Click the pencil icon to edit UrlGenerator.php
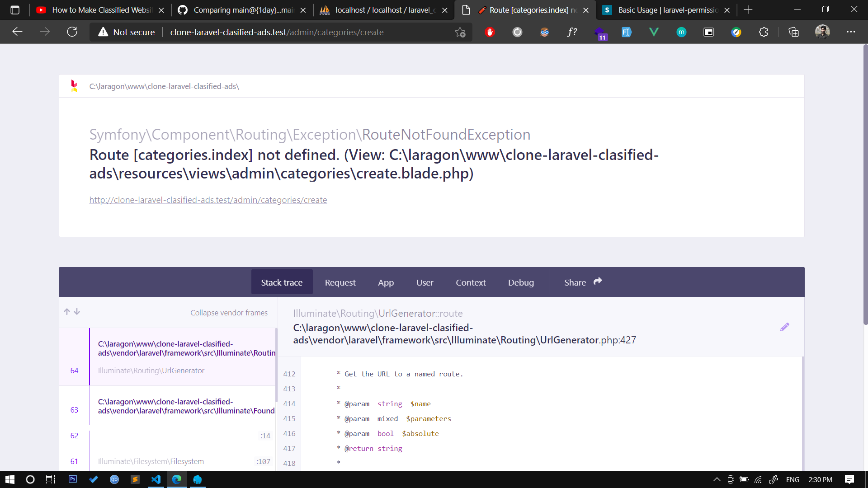 pyautogui.click(x=785, y=327)
